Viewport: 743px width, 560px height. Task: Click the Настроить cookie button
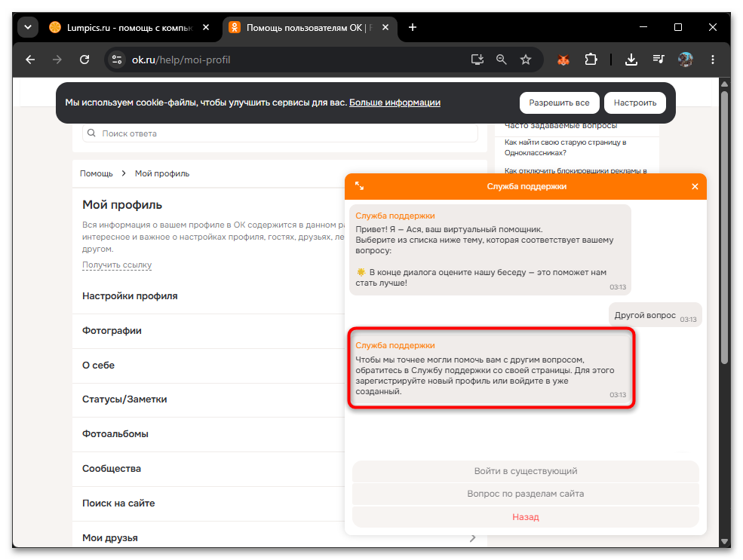coord(635,103)
